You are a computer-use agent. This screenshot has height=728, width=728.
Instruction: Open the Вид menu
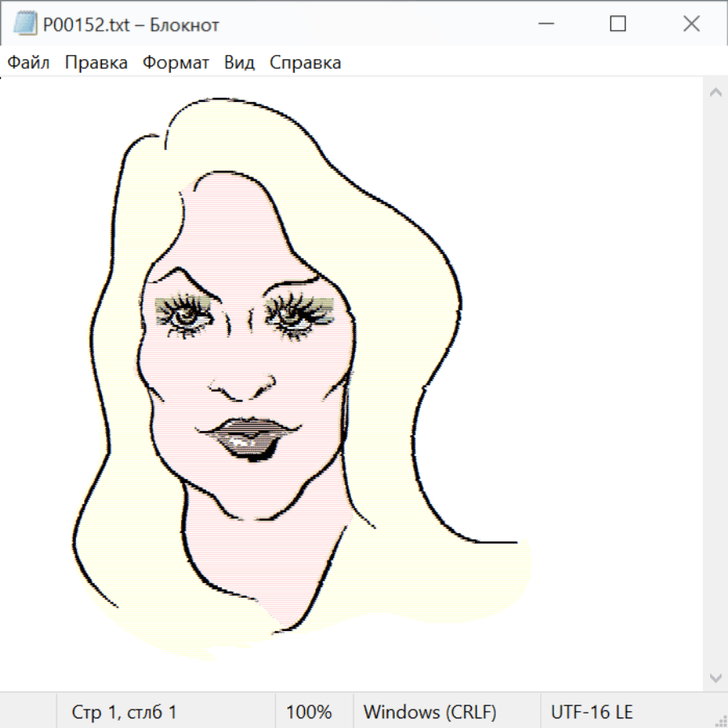(239, 63)
